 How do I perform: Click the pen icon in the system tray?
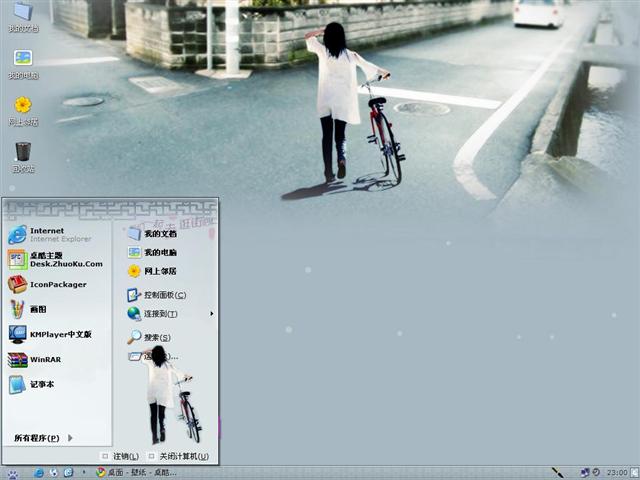[558, 473]
